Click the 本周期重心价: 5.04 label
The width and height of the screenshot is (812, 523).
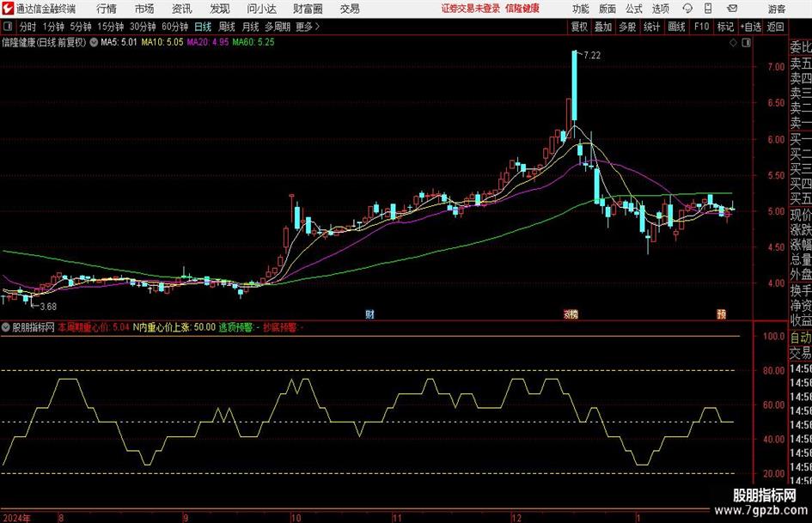pyautogui.click(x=93, y=327)
